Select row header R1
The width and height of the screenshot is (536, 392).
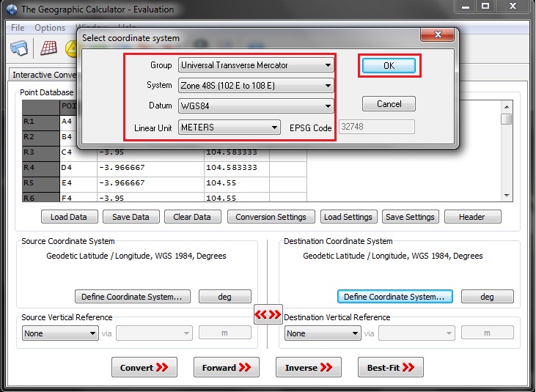click(40, 122)
